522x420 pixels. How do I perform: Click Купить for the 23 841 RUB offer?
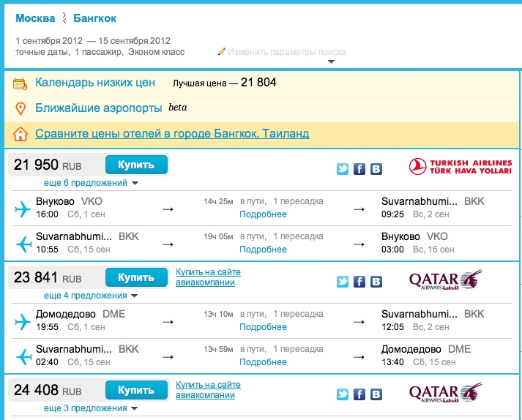click(x=136, y=277)
